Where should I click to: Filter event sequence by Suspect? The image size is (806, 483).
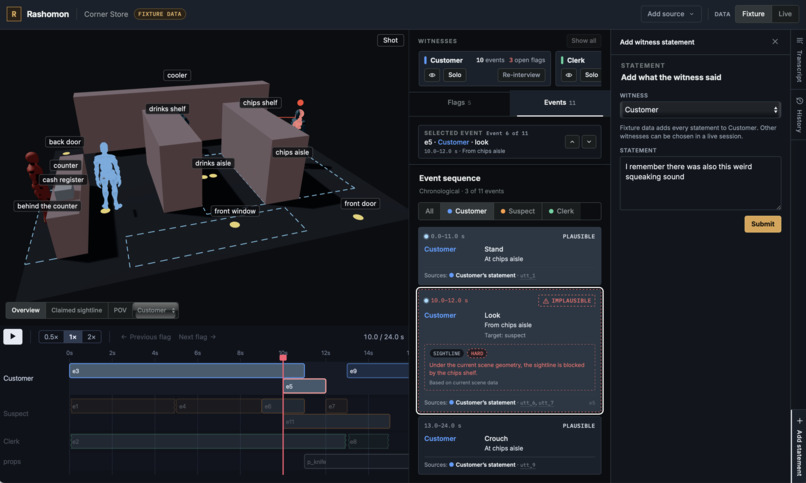pyautogui.click(x=517, y=211)
